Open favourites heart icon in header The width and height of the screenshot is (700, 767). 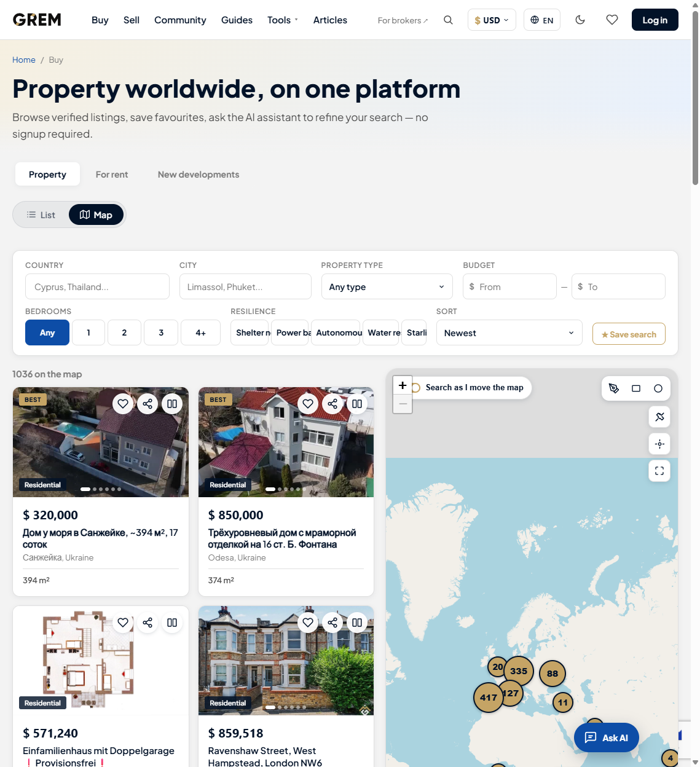click(x=612, y=20)
